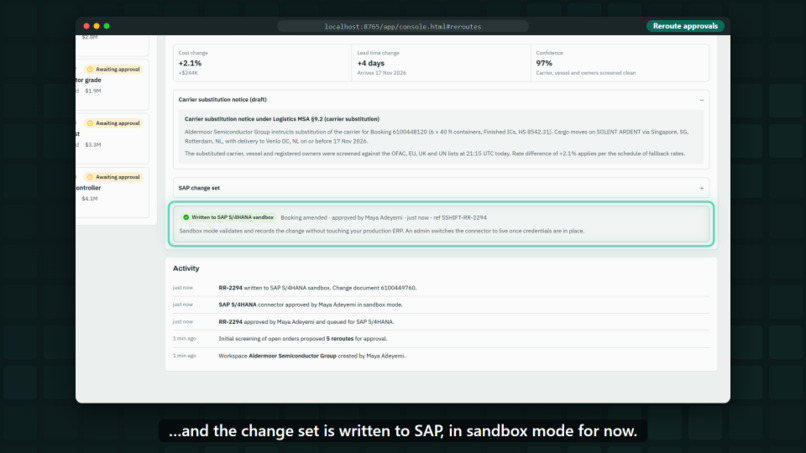
Task: Click the Reroute approvals button
Action: click(x=685, y=26)
